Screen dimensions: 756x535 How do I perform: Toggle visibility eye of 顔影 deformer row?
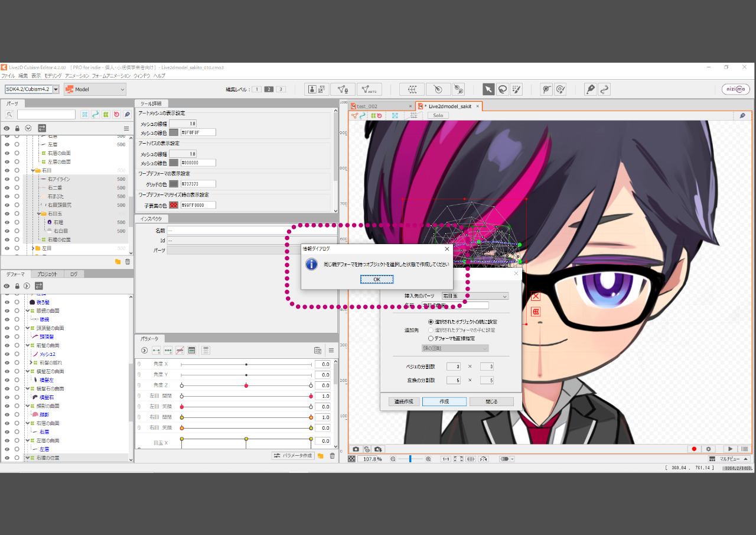coord(7,414)
